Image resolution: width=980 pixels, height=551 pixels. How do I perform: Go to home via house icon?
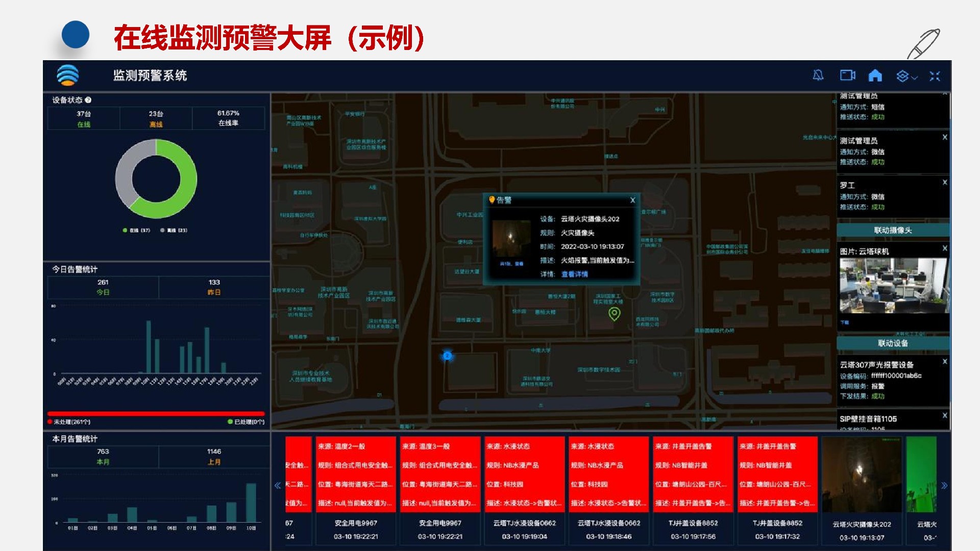click(x=875, y=76)
